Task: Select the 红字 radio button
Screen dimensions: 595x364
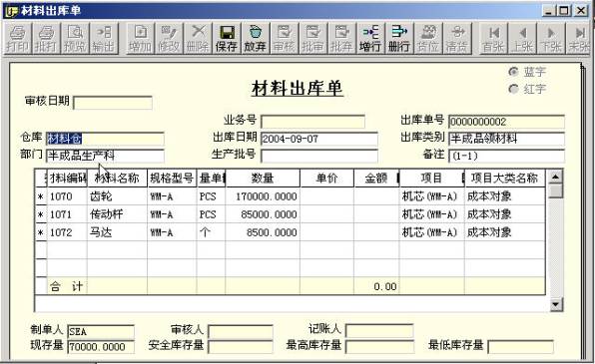Action: point(513,89)
